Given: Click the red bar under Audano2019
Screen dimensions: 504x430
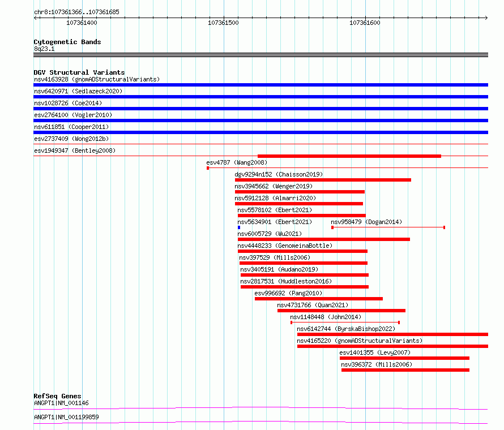Looking at the screenshot, I should point(305,275).
